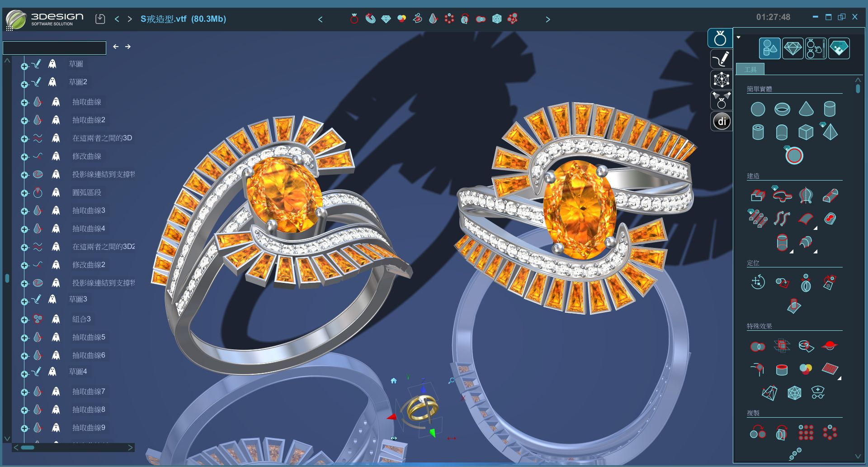
Task: Open the 'di' side tab
Action: coord(722,121)
